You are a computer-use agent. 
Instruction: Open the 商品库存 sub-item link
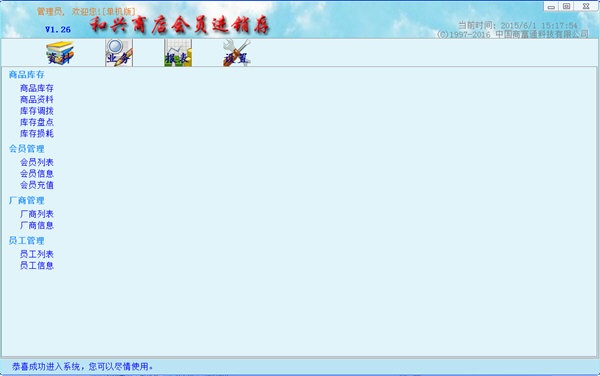(37, 88)
